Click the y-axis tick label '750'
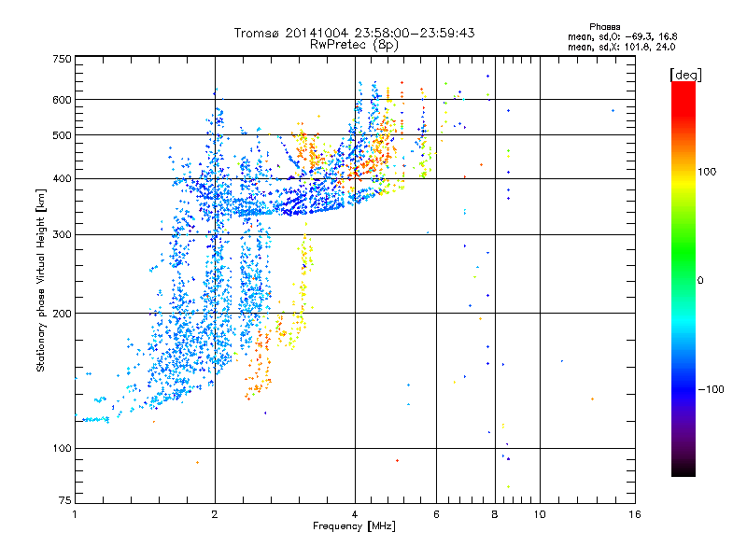This screenshot has height=560, width=747. 62,59
